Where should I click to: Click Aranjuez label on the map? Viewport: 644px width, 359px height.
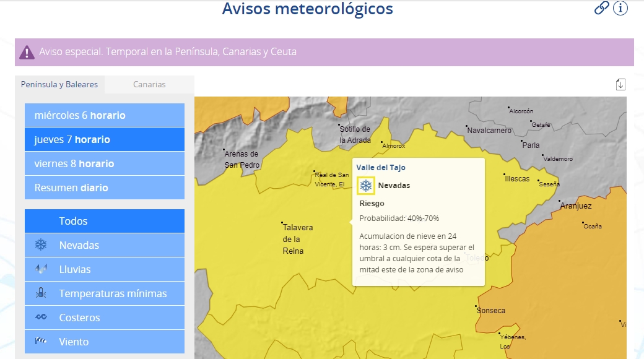point(576,205)
